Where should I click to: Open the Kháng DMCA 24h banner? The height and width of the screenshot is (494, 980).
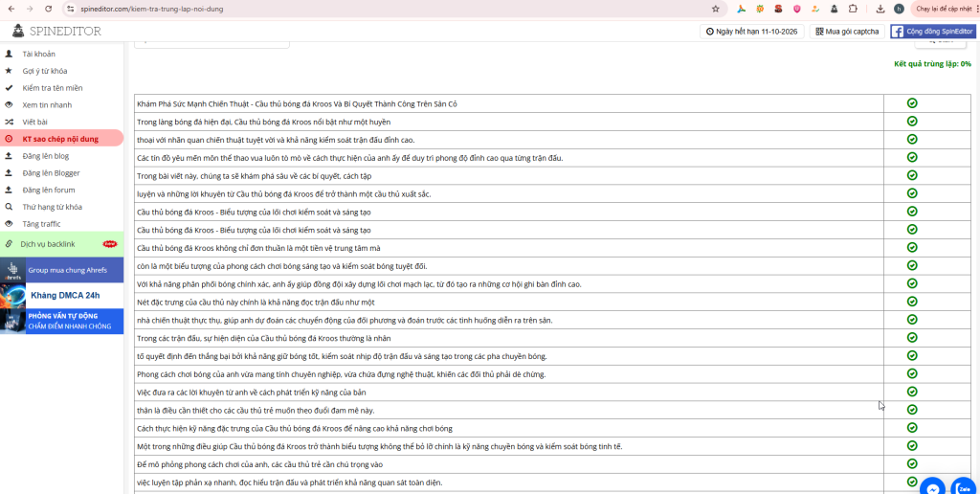point(62,296)
